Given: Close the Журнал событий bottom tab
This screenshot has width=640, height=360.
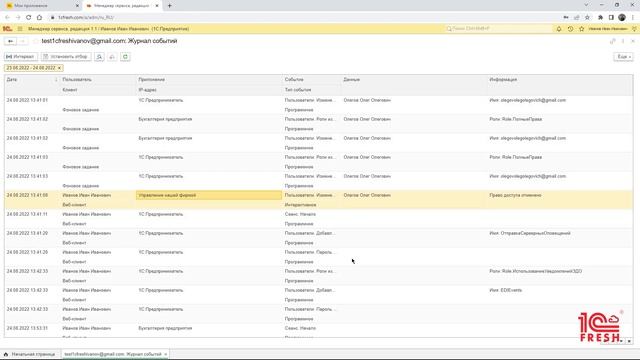Looking at the screenshot, I should click(x=166, y=354).
